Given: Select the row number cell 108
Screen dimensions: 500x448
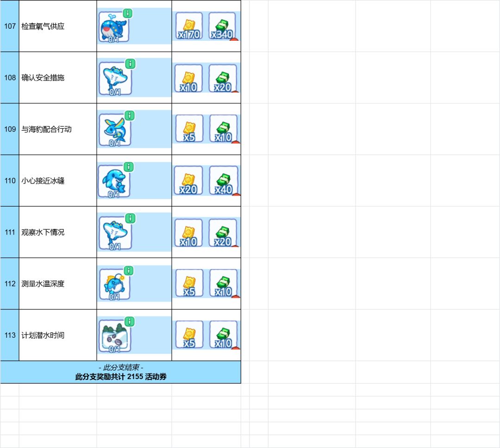Looking at the screenshot, I should [x=10, y=77].
